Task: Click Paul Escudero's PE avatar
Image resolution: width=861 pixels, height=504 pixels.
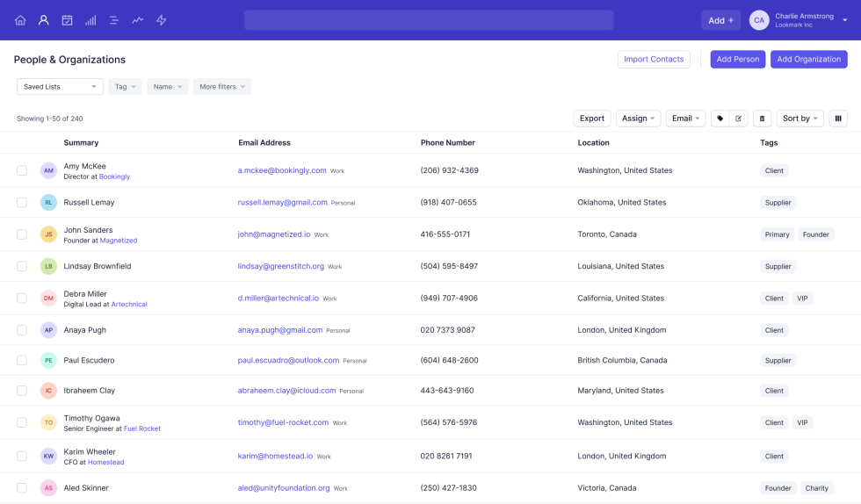Action: [49, 360]
